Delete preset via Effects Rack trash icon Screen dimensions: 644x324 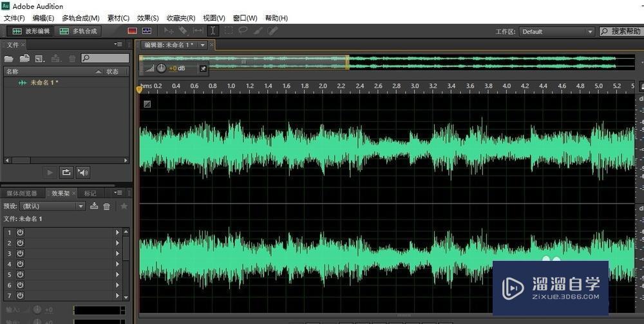(107, 207)
